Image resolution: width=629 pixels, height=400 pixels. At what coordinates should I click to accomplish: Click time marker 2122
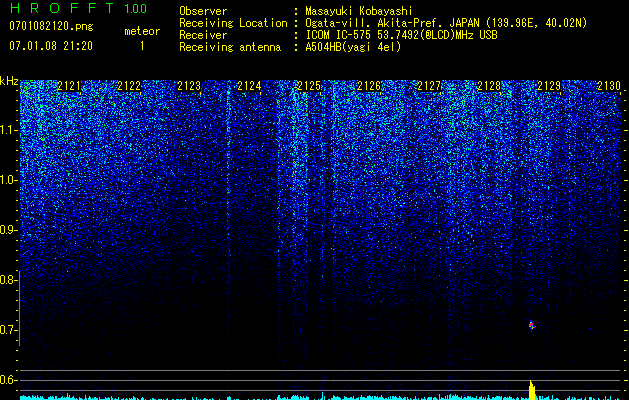point(129,86)
